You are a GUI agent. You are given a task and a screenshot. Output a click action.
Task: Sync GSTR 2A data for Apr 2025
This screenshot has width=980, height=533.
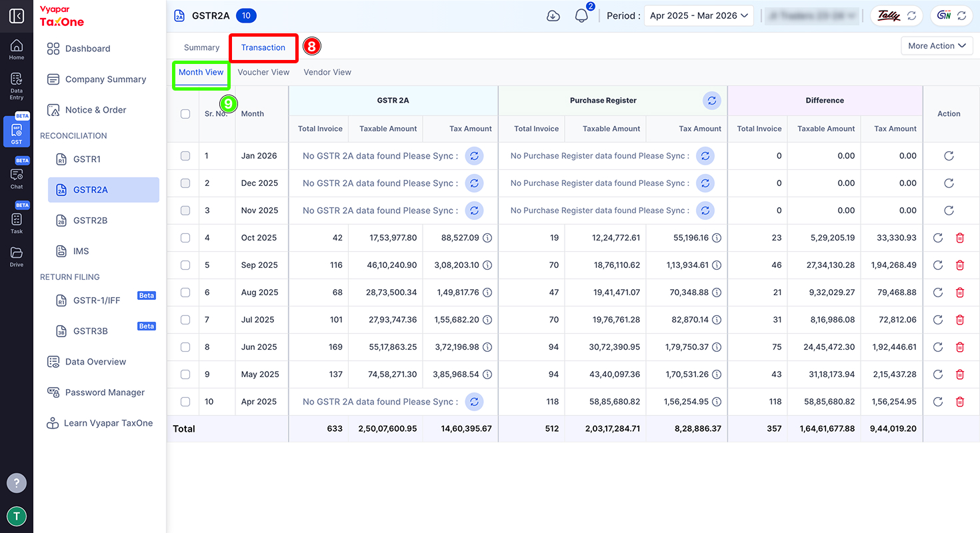[474, 402]
